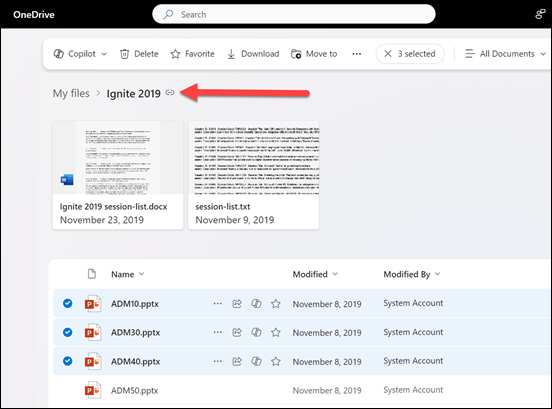Click the Download toolbar icon
Screen dimensions: 552x409
231,54
